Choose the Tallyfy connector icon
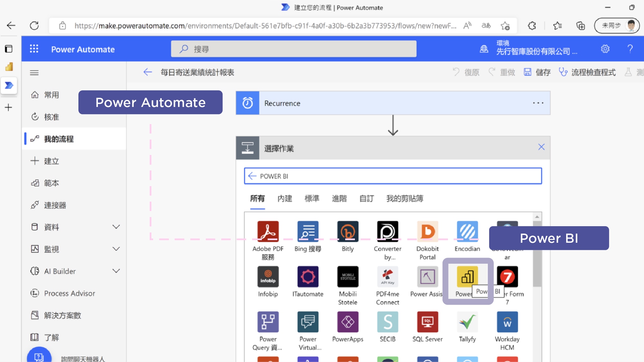Screen dimensions: 644x362 click(x=467, y=322)
